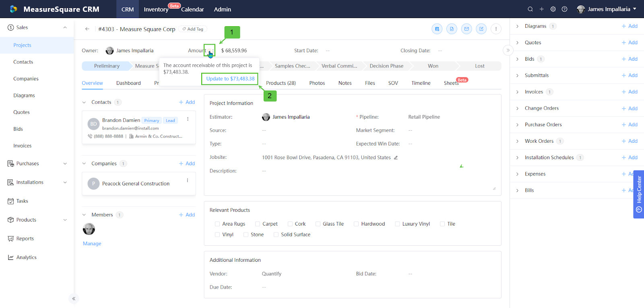644x308 pixels.
Task: Check the Carpet checkbox
Action: pos(258,224)
